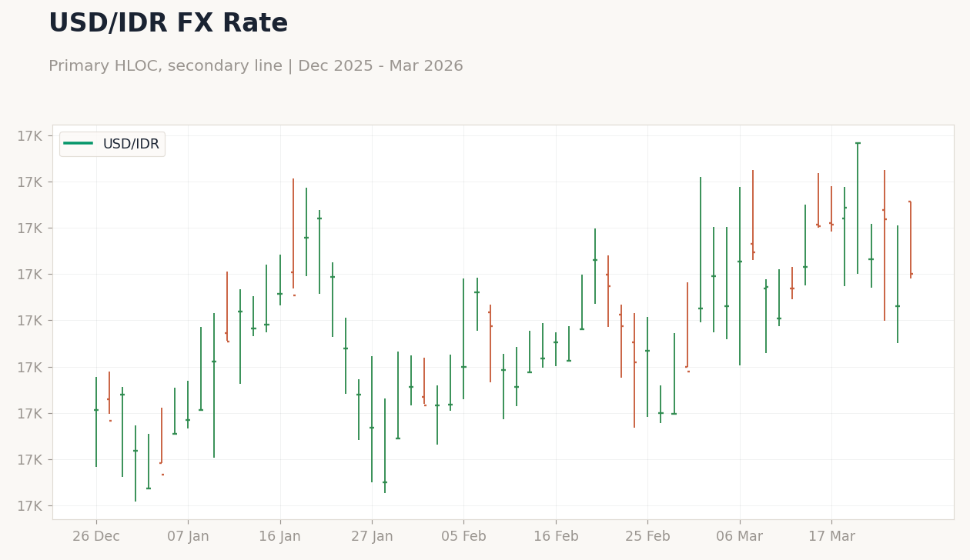The width and height of the screenshot is (970, 560).
Task: Click the green HLOC bar above 07 Jan
Action: pyautogui.click(x=188, y=405)
